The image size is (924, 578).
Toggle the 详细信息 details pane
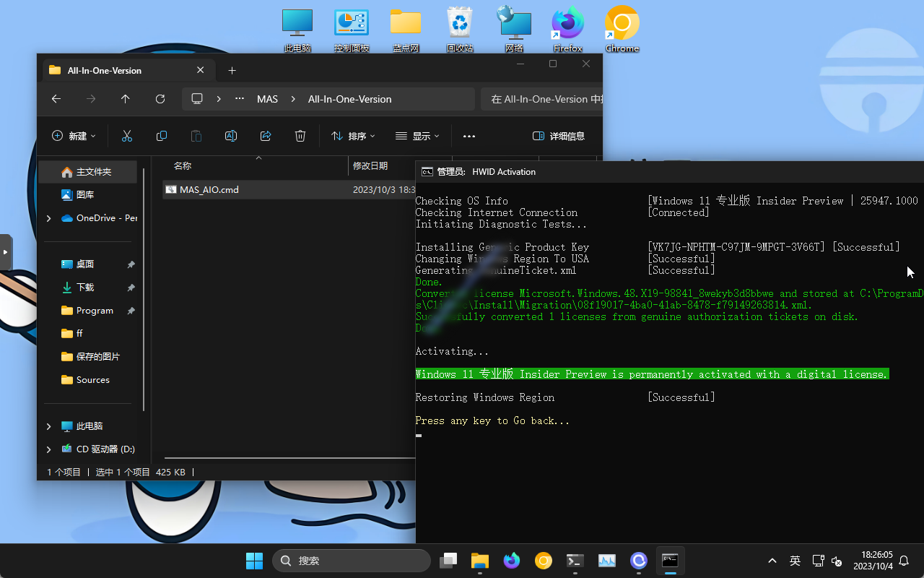(559, 136)
